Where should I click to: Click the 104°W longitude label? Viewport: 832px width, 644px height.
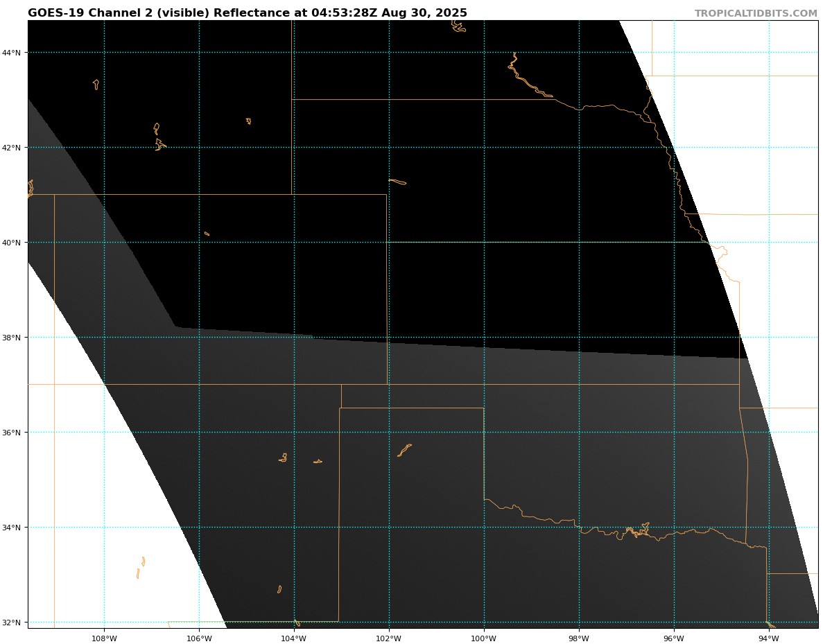click(294, 638)
